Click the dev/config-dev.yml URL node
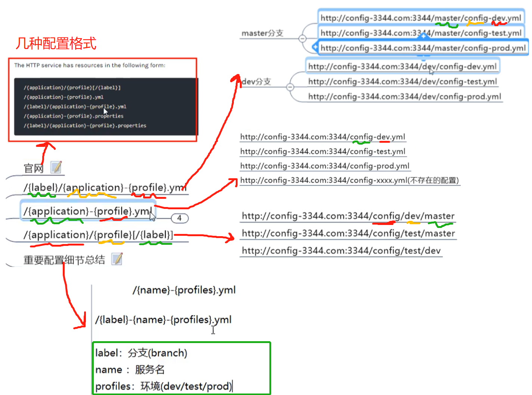The image size is (532, 395). (402, 67)
